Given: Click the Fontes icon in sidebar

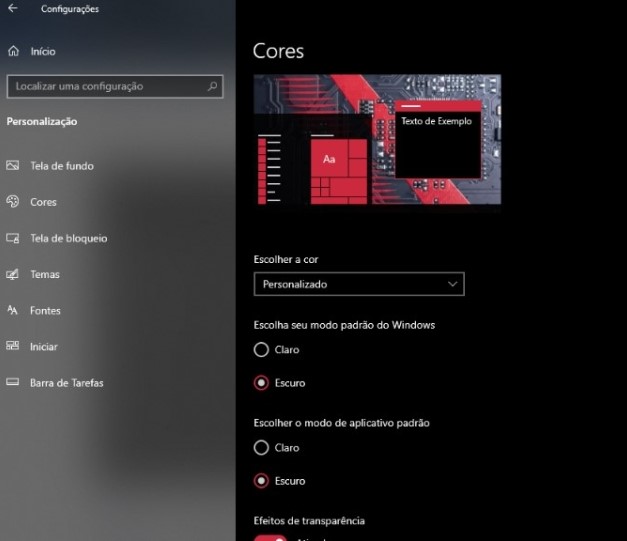Looking at the screenshot, I should (x=13, y=310).
